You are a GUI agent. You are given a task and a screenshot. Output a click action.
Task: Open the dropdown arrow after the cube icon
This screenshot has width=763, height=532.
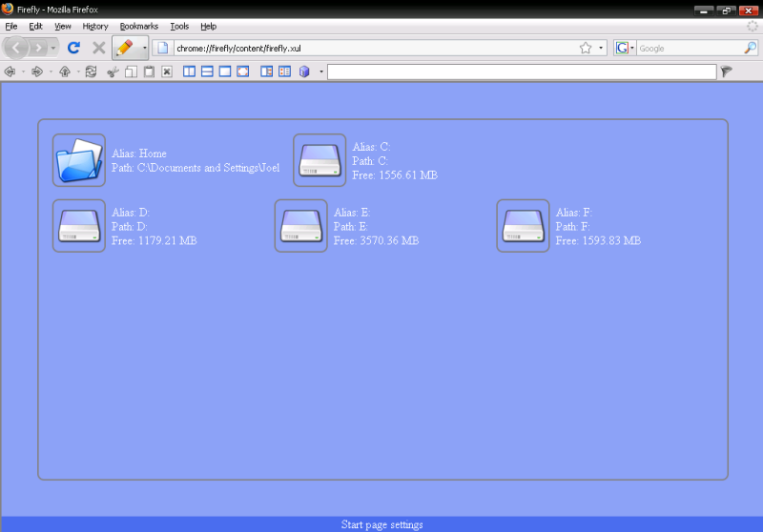(321, 72)
